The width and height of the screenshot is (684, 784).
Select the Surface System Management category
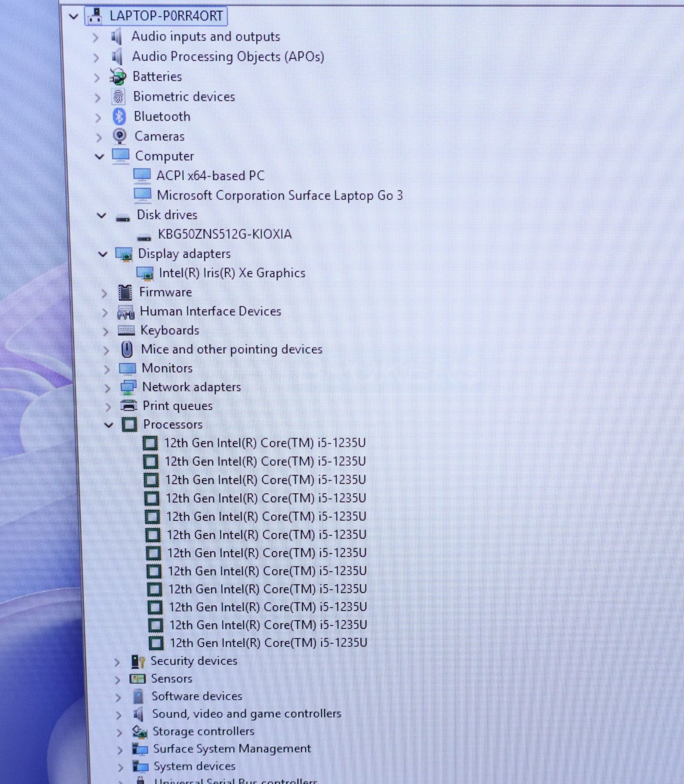point(232,749)
